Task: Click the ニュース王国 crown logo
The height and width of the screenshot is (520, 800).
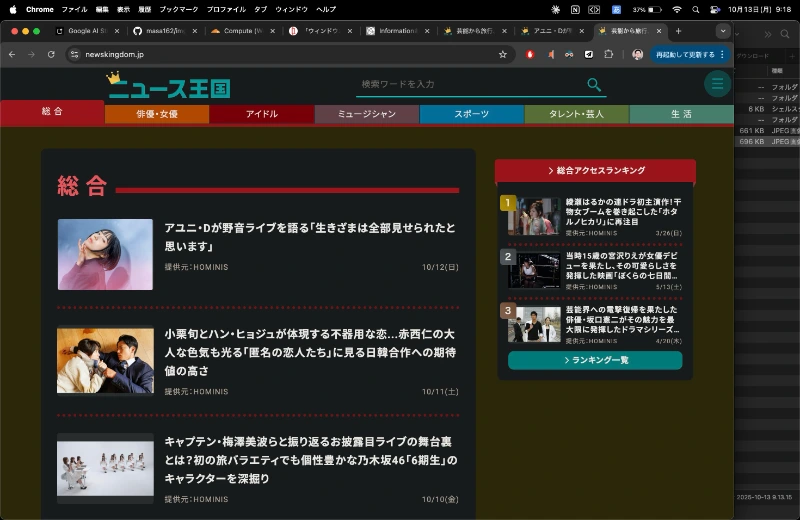Action: [x=168, y=86]
